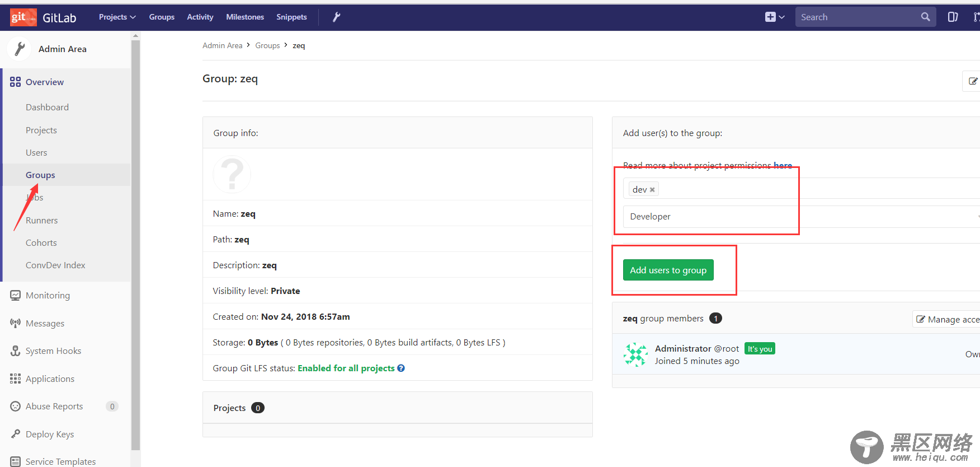This screenshot has height=467, width=980.
Task: Click the Monitoring icon in sidebar
Action: [x=15, y=295]
